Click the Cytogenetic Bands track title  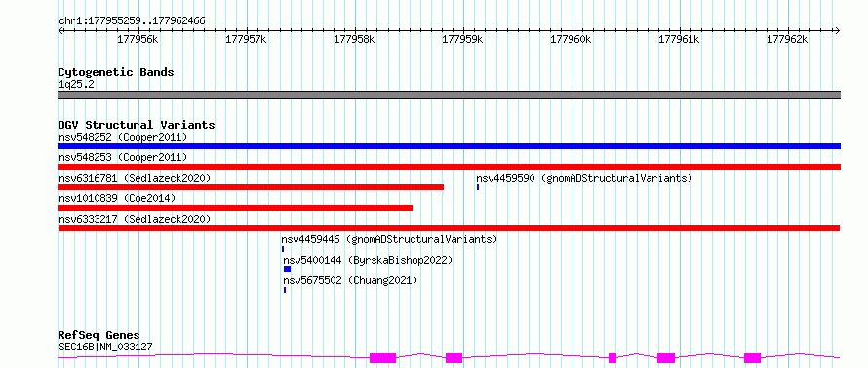[x=116, y=72]
